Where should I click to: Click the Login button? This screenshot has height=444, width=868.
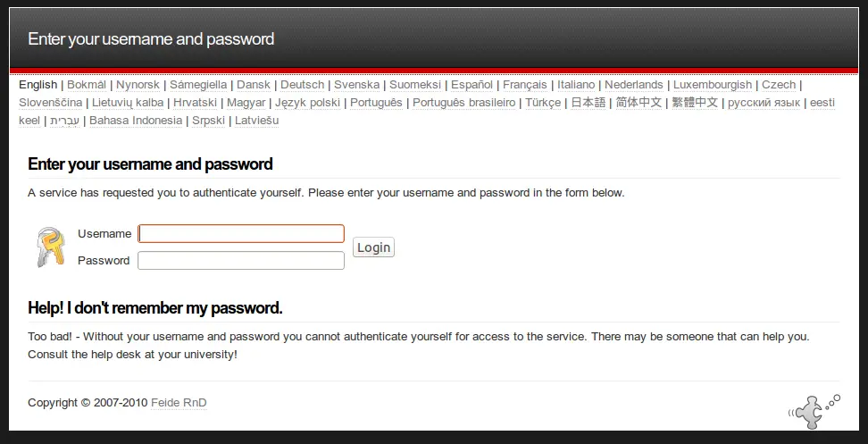[x=373, y=247]
